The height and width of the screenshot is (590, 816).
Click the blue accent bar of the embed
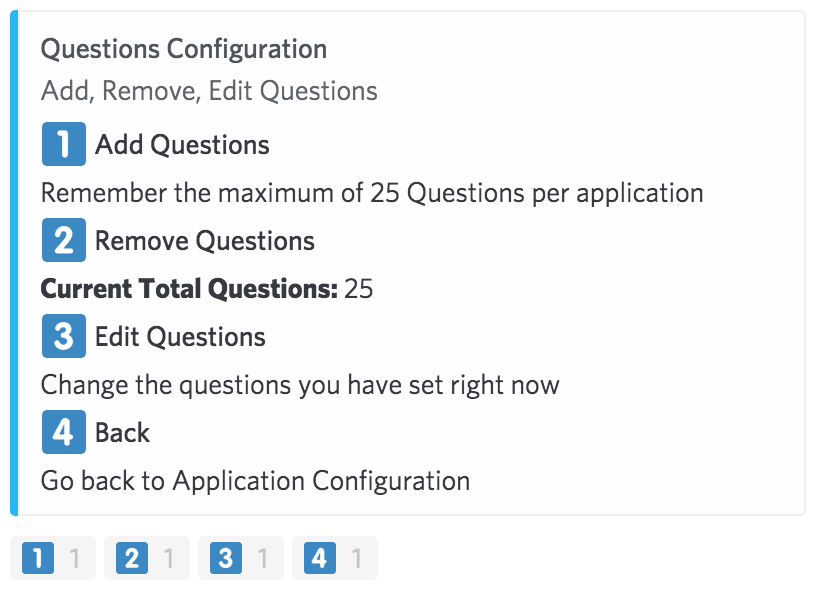point(14,263)
